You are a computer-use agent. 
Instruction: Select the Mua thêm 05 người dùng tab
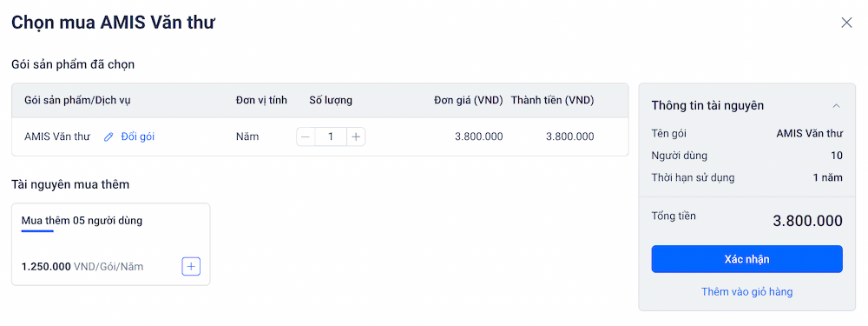(82, 221)
